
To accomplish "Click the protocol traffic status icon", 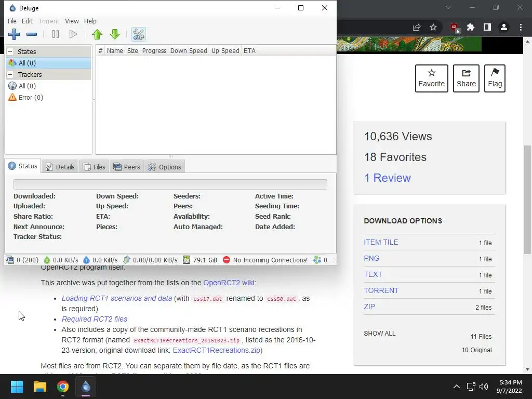I will [x=126, y=260].
